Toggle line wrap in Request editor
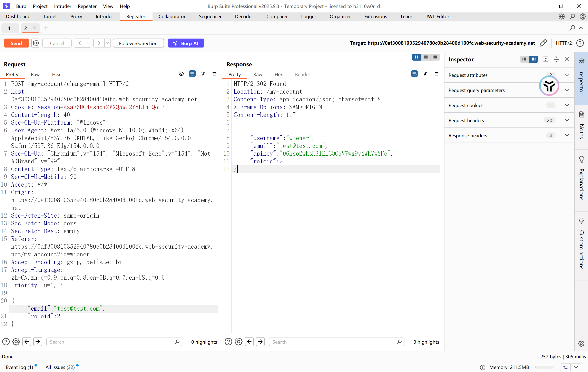The height and width of the screenshot is (372, 588). coord(192,74)
